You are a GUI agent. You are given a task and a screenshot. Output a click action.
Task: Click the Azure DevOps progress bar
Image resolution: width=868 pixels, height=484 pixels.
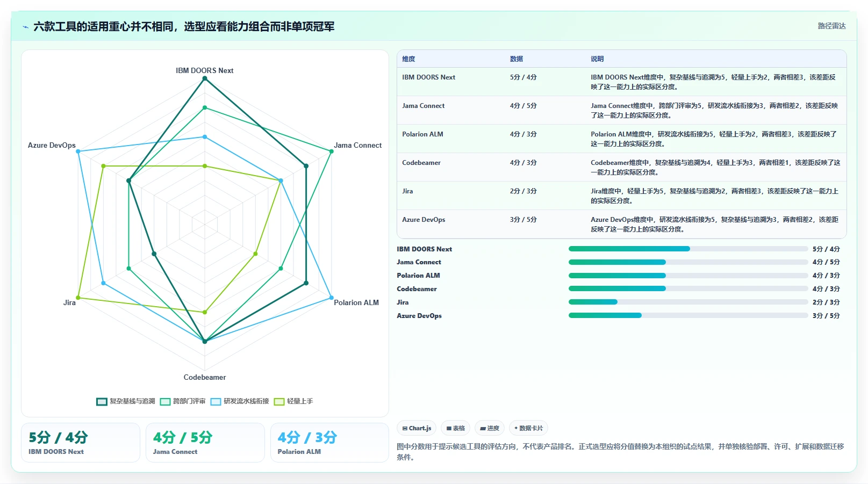coord(688,315)
